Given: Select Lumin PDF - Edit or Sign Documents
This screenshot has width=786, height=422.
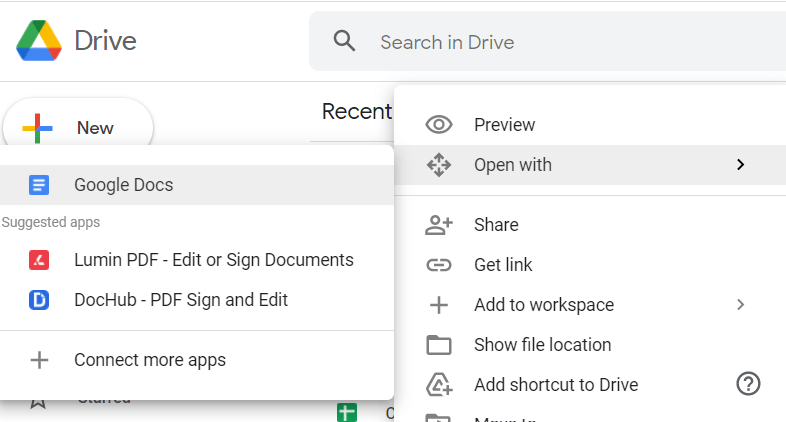Looking at the screenshot, I should (213, 260).
